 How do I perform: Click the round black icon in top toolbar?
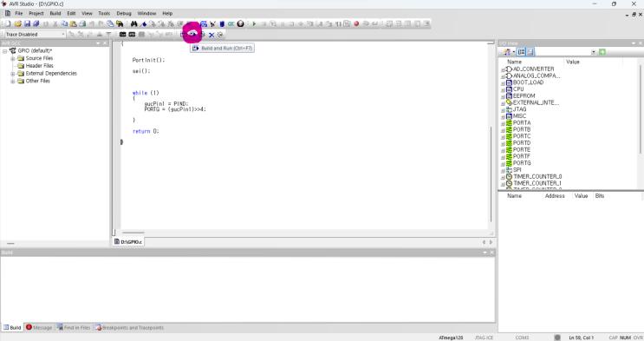241,23
